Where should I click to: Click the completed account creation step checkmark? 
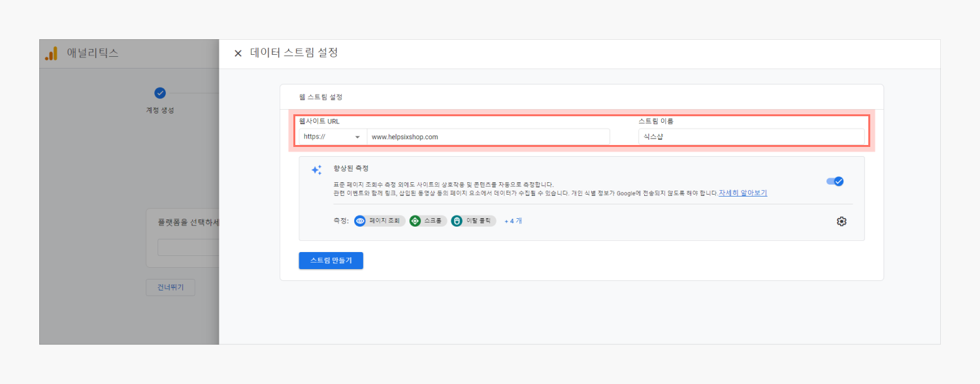(160, 93)
